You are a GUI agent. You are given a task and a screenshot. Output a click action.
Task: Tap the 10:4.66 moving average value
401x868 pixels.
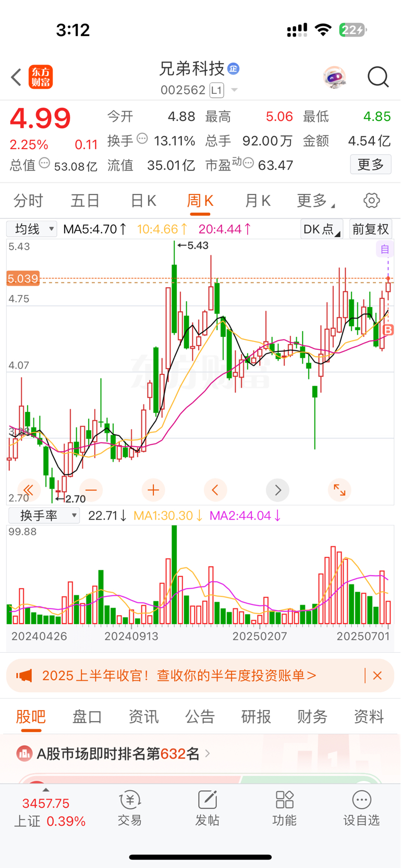[x=162, y=229]
